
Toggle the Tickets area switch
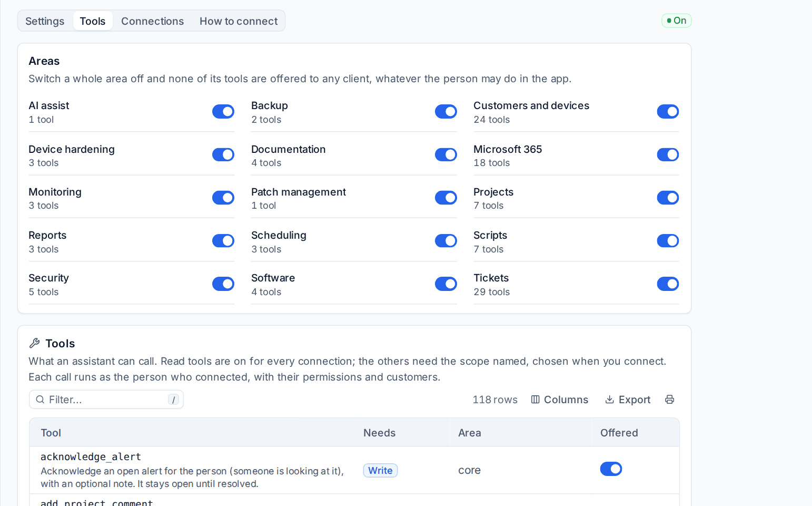pyautogui.click(x=668, y=284)
